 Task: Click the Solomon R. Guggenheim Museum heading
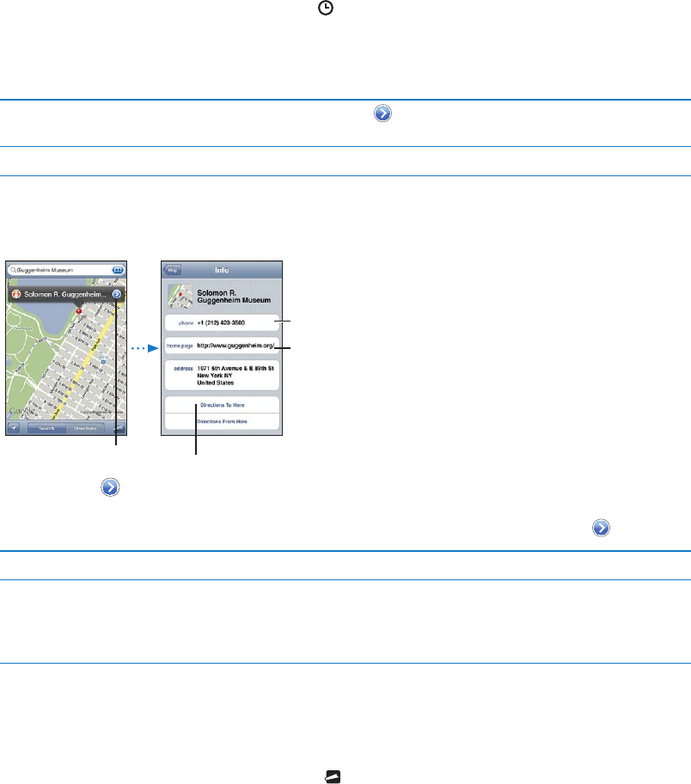pos(234,296)
